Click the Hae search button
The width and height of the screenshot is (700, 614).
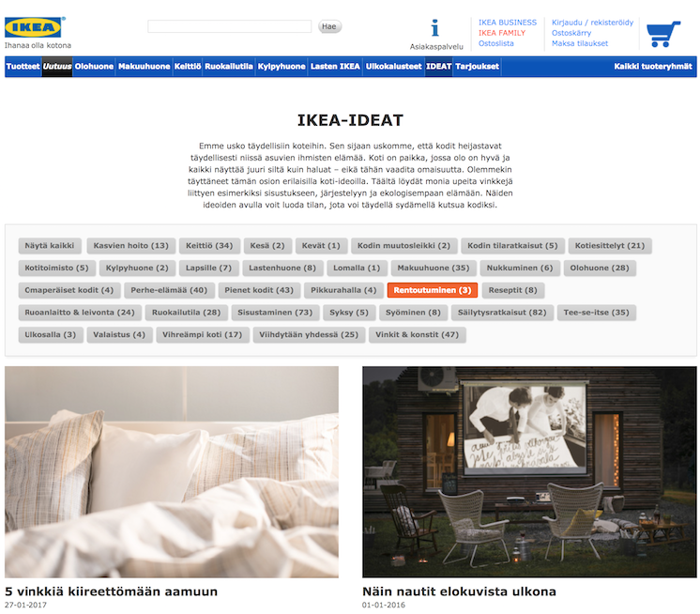(329, 26)
